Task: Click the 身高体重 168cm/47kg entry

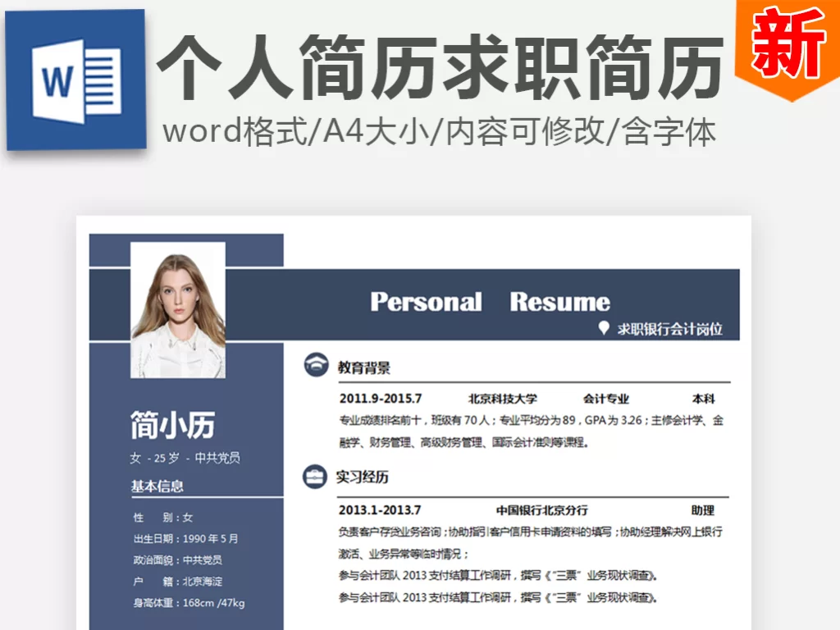Action: coord(189,603)
